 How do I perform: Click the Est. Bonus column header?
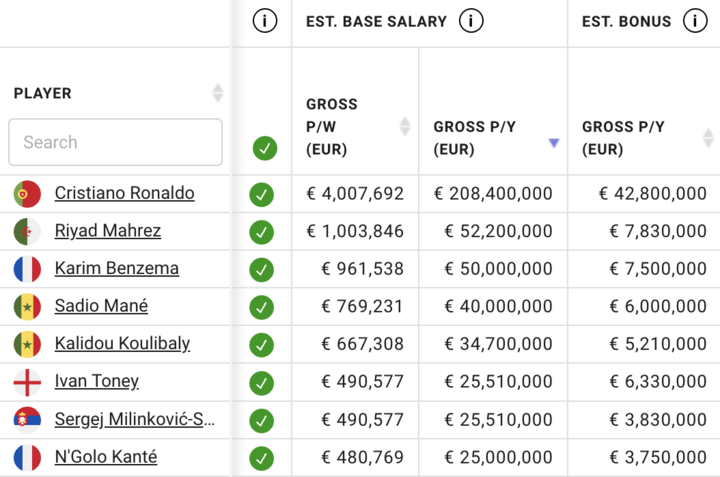point(627,21)
